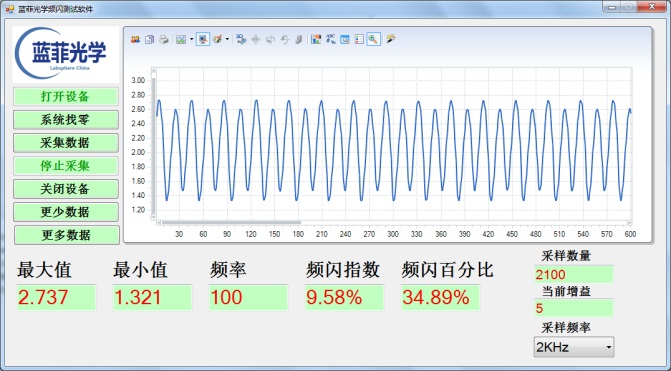Expand the paint palette dropdown arrow
This screenshot has height=371, width=671.
point(227,39)
